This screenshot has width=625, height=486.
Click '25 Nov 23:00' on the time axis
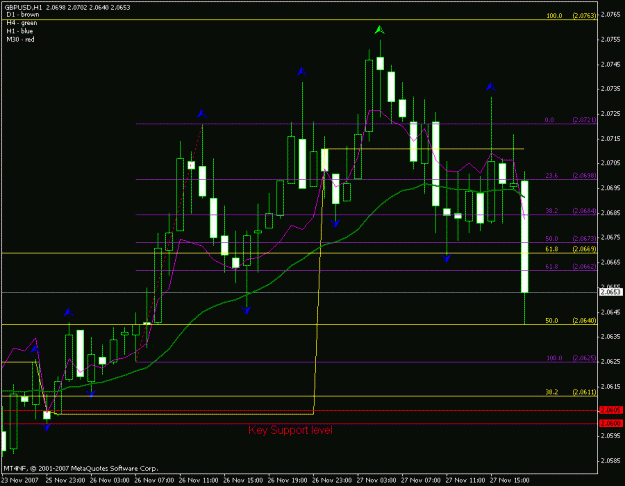[65, 480]
